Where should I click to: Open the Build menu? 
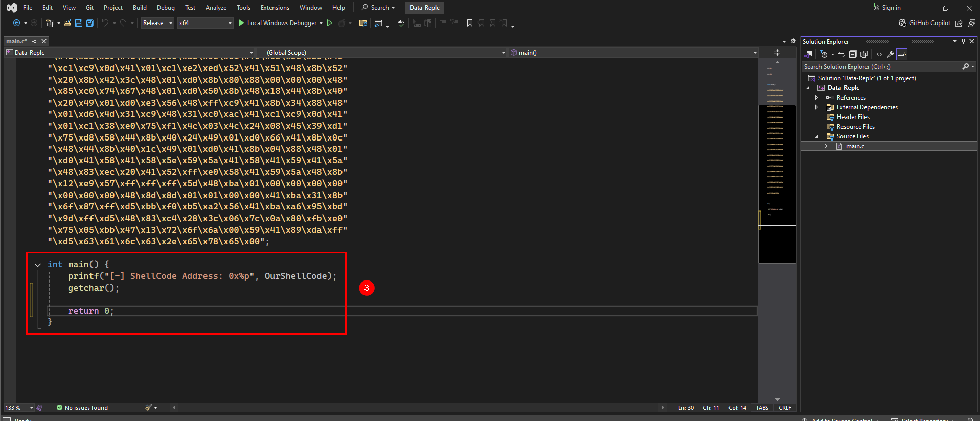pyautogui.click(x=140, y=8)
